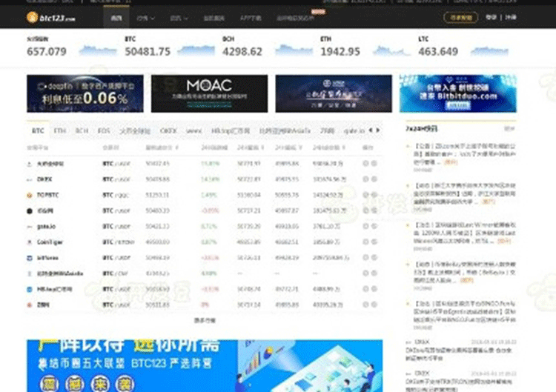Click the index value 657.079
The height and width of the screenshot is (392, 556).
(47, 52)
